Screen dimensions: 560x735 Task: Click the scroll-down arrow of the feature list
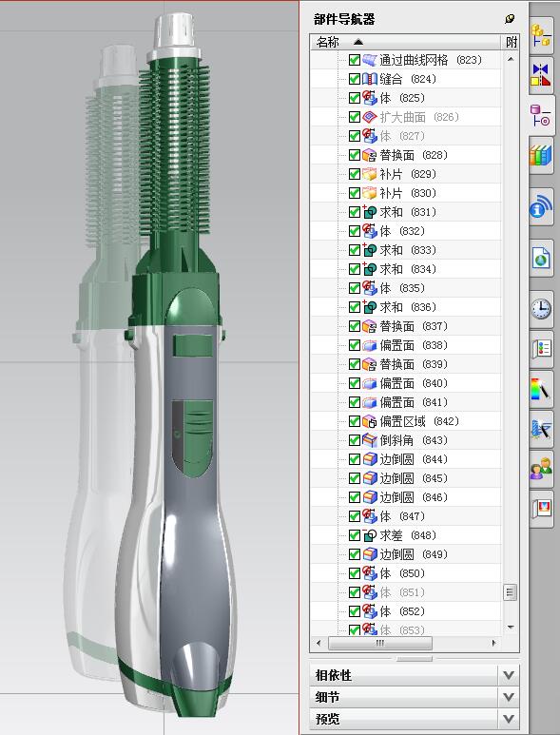pos(511,628)
